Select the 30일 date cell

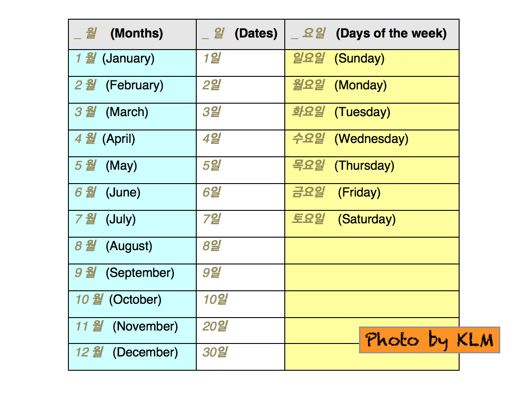[241, 356]
